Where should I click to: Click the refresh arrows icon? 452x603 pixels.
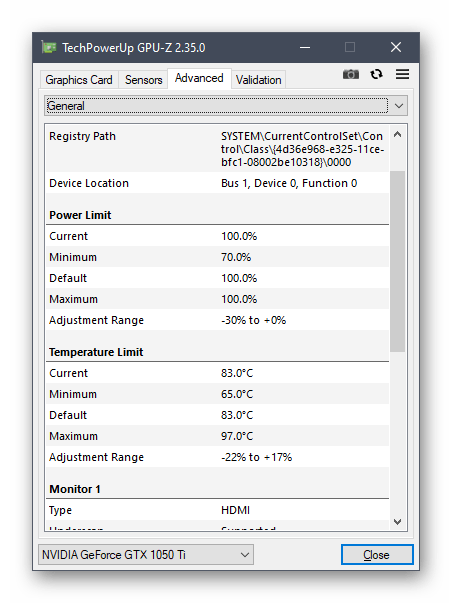point(376,74)
